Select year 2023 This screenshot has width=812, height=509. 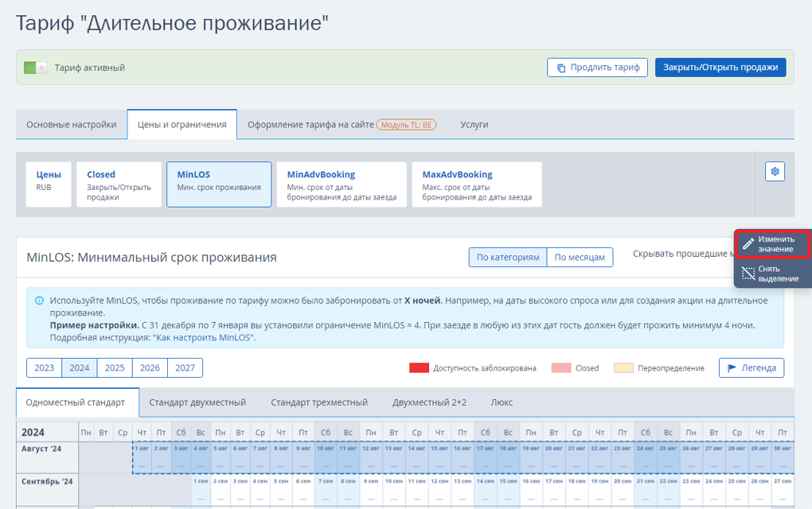44,367
